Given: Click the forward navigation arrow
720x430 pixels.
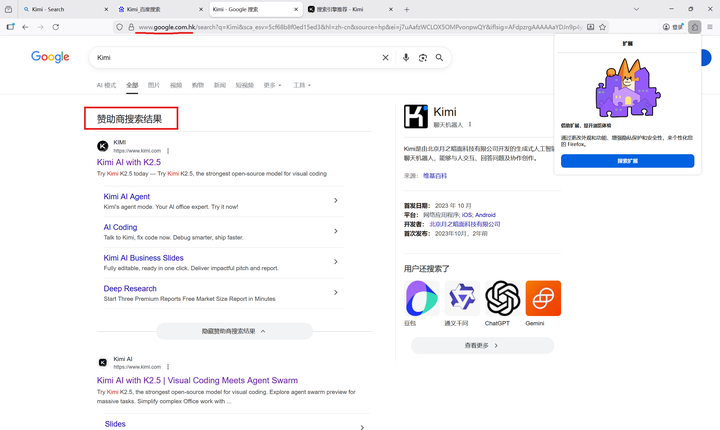Looking at the screenshot, I should [x=40, y=27].
